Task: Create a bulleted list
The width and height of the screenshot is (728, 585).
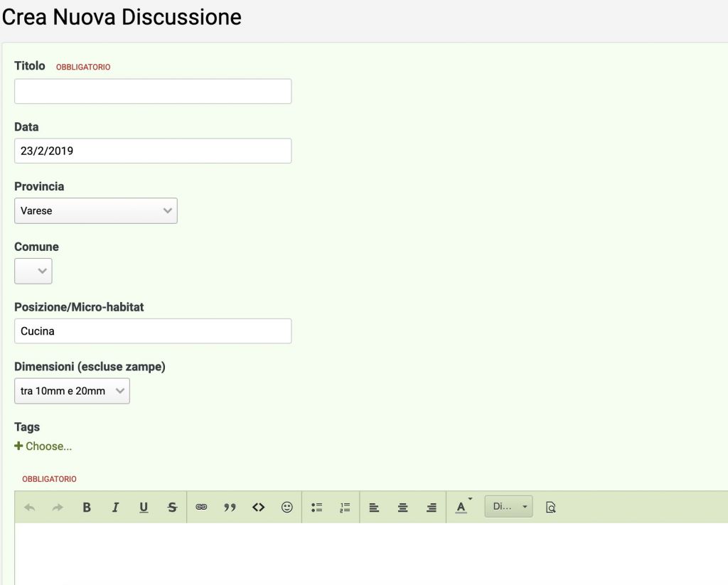Action: pos(316,508)
